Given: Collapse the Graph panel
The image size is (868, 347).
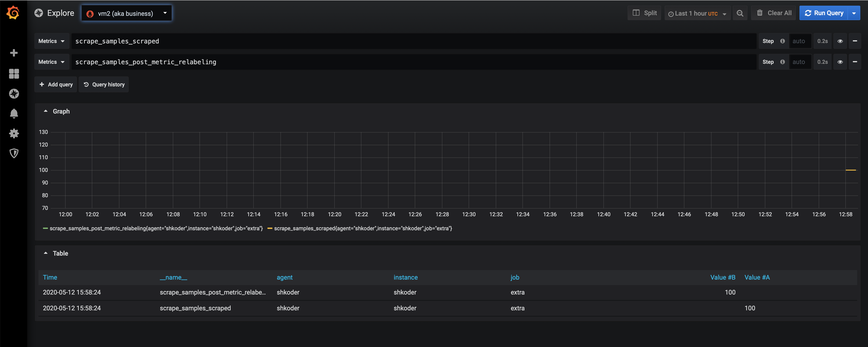Looking at the screenshot, I should (x=45, y=111).
